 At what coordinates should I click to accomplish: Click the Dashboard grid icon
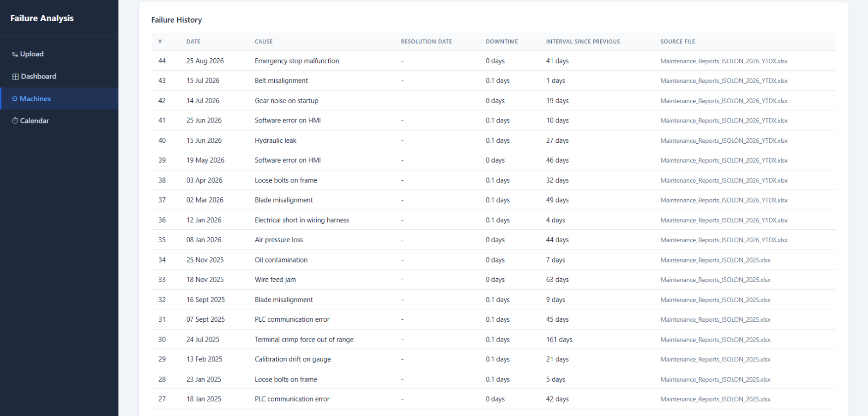[x=15, y=77]
